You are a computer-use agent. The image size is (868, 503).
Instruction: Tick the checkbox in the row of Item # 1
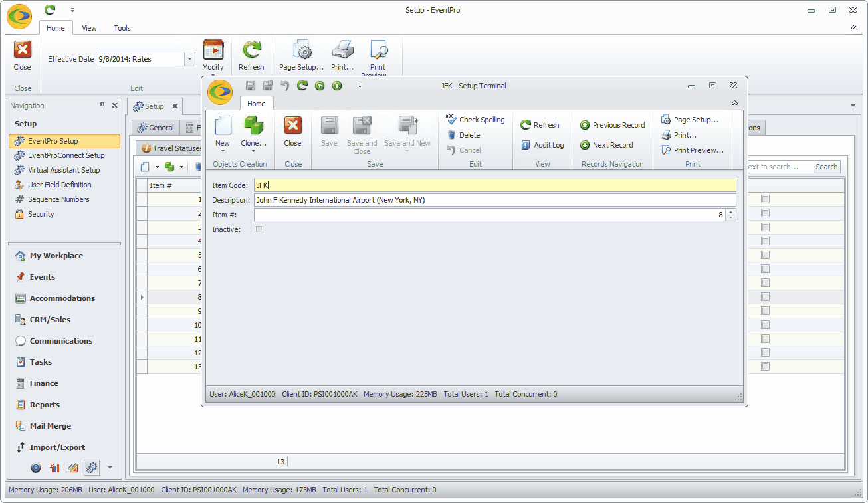pos(765,199)
